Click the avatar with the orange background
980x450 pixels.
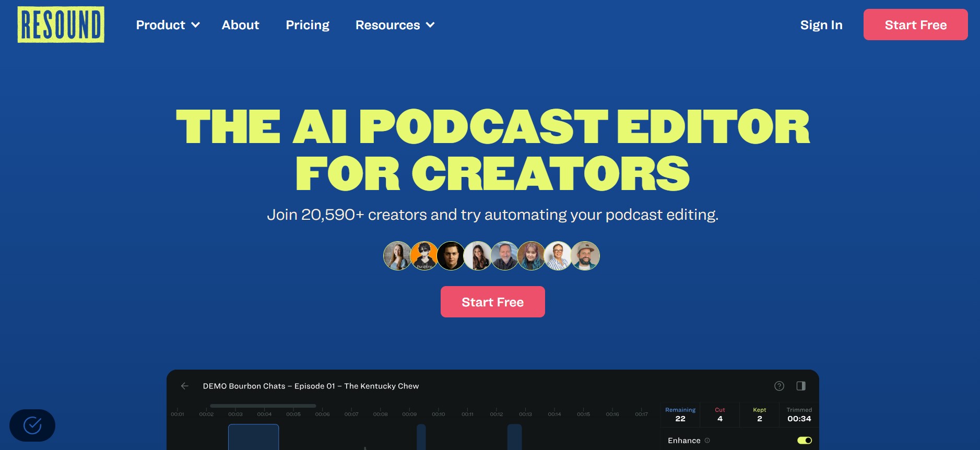coord(424,256)
